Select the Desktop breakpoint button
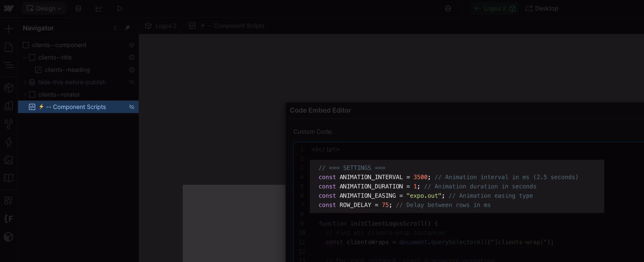This screenshot has height=262, width=644. coord(542,9)
